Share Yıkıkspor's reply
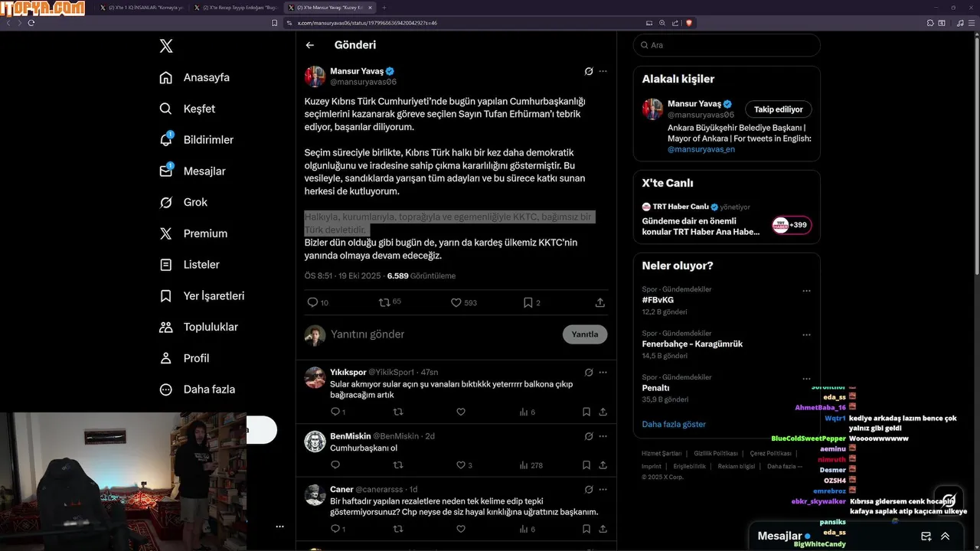 pyautogui.click(x=603, y=412)
